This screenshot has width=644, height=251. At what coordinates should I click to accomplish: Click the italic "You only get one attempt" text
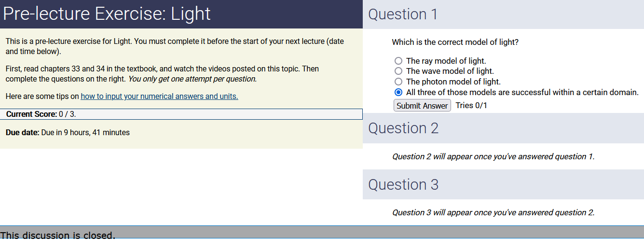click(192, 79)
